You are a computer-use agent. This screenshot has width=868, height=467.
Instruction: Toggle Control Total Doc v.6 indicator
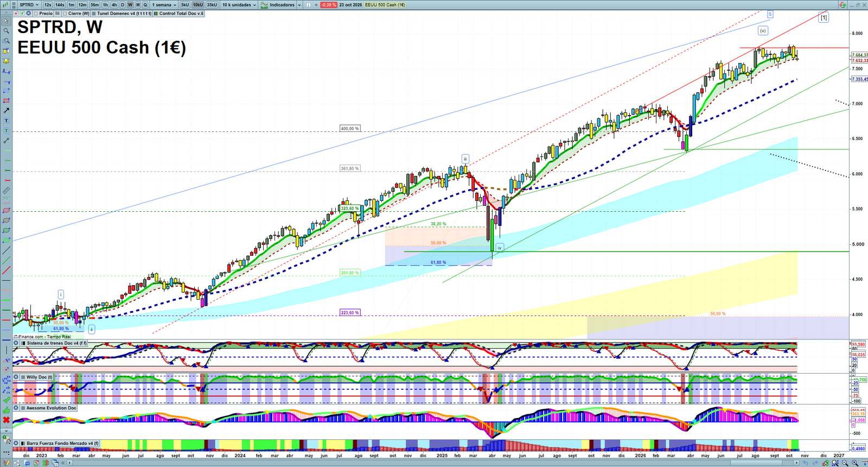click(x=156, y=14)
